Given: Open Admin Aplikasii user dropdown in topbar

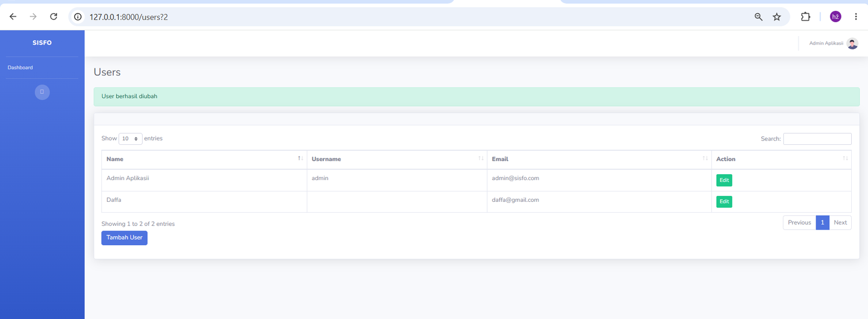Looking at the screenshot, I should (x=833, y=43).
